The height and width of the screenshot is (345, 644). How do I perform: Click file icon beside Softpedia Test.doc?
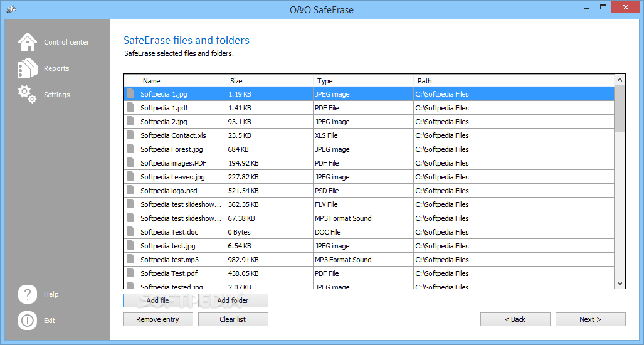coord(130,231)
